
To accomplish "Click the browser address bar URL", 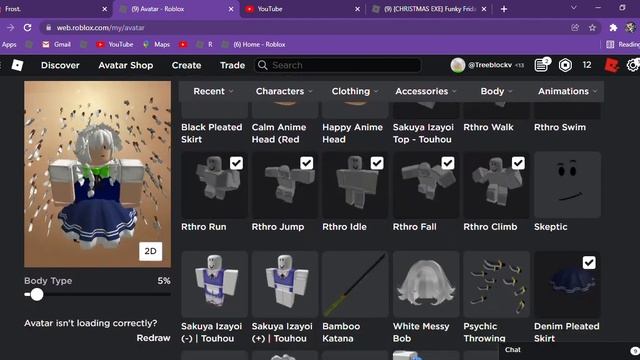I will point(100,28).
